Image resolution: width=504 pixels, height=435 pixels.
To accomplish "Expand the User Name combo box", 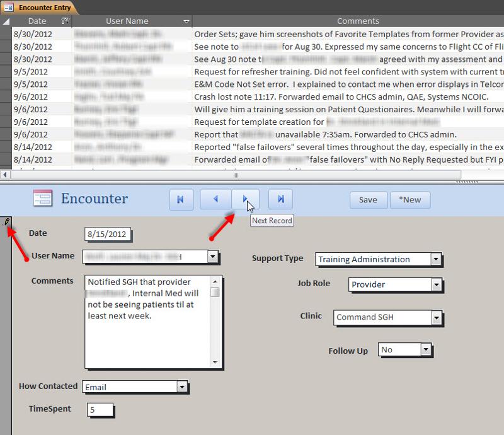I will pos(212,257).
